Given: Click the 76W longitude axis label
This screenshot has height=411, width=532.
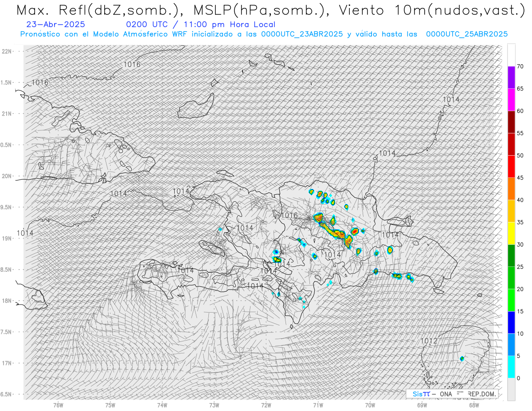Looking at the screenshot, I should coord(58,405).
